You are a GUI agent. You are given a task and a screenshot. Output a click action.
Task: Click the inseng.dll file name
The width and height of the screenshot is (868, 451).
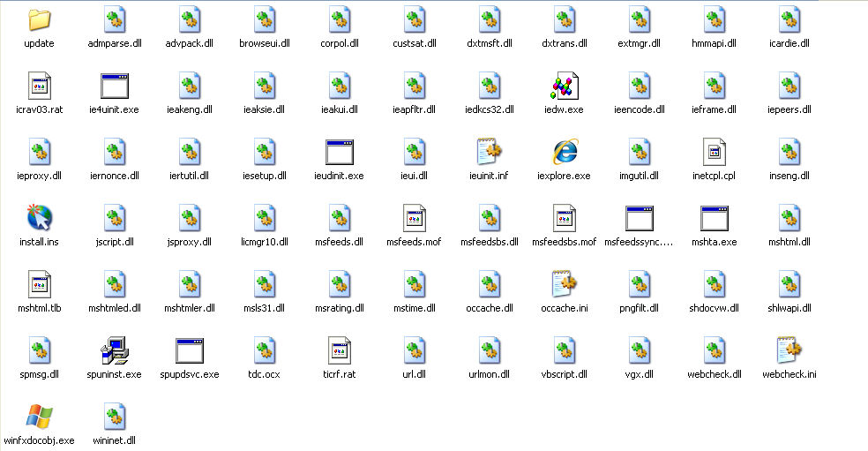(x=789, y=176)
